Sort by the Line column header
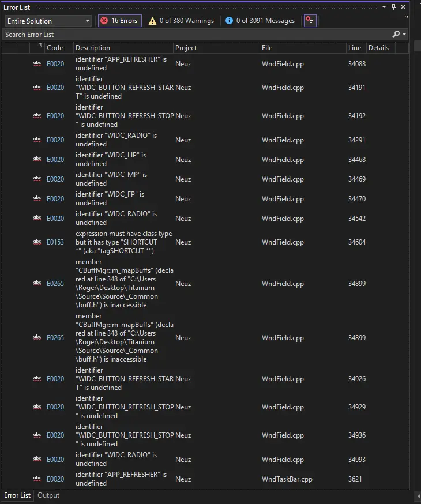Viewport: 421px width, 504px height. [356, 47]
